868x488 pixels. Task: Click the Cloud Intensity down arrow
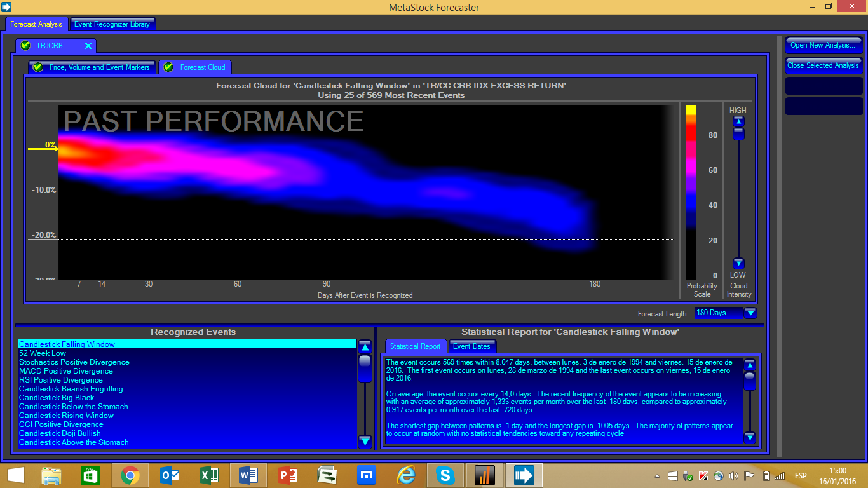coord(738,263)
